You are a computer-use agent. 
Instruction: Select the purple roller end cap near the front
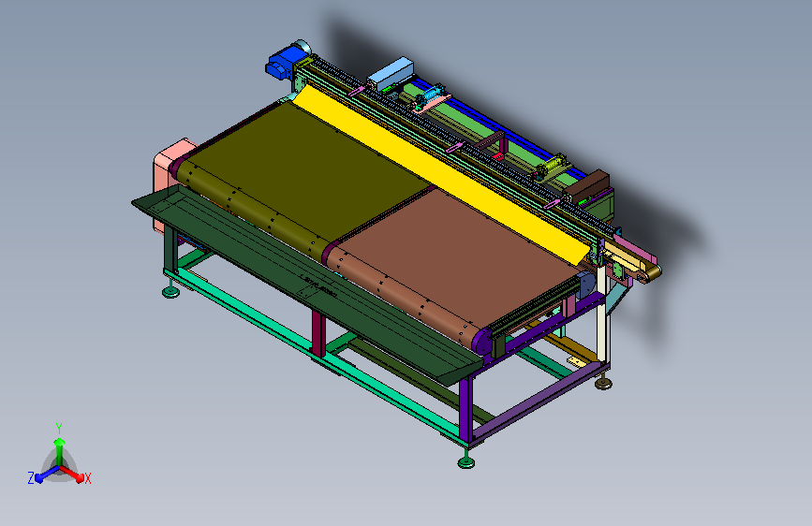[481, 342]
